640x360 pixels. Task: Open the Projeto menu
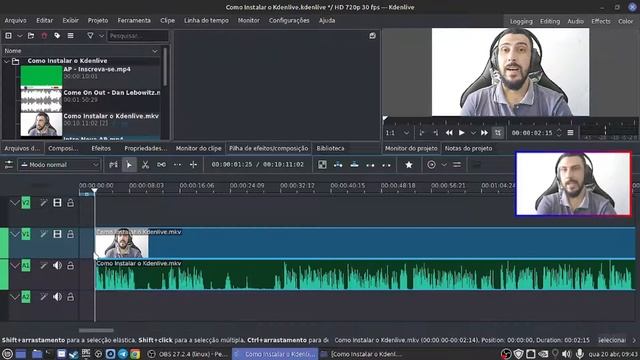(x=98, y=20)
